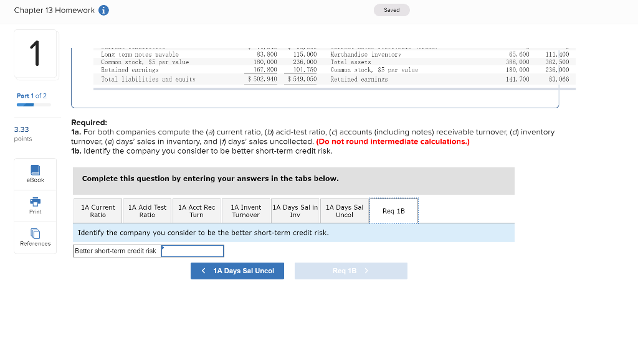
Task: Click the Retained earnings 141,700 value
Action: click(x=517, y=79)
